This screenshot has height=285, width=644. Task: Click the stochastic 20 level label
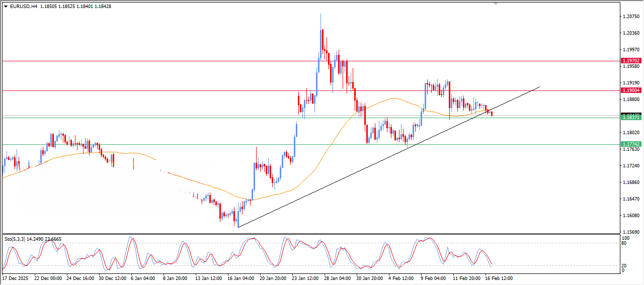pyautogui.click(x=625, y=265)
